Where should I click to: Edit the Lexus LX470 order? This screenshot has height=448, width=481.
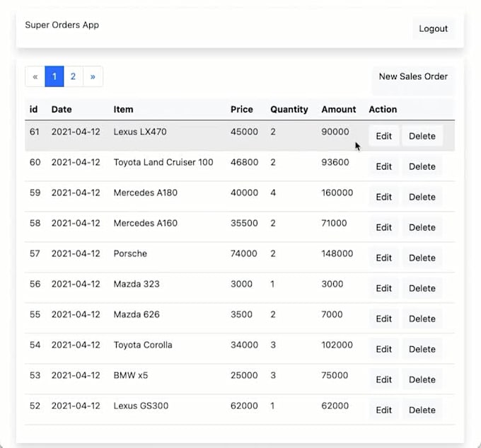coord(384,136)
